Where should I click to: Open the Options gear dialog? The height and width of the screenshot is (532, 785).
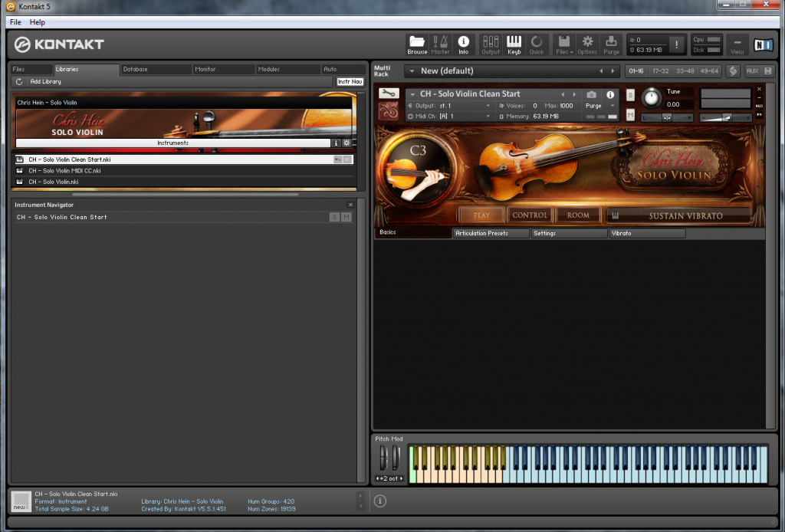coord(587,44)
